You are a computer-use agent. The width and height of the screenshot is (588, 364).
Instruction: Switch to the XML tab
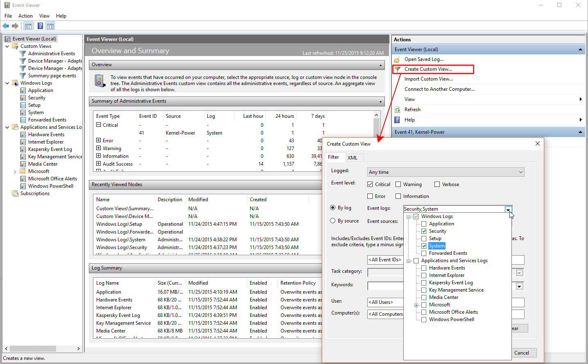point(354,157)
